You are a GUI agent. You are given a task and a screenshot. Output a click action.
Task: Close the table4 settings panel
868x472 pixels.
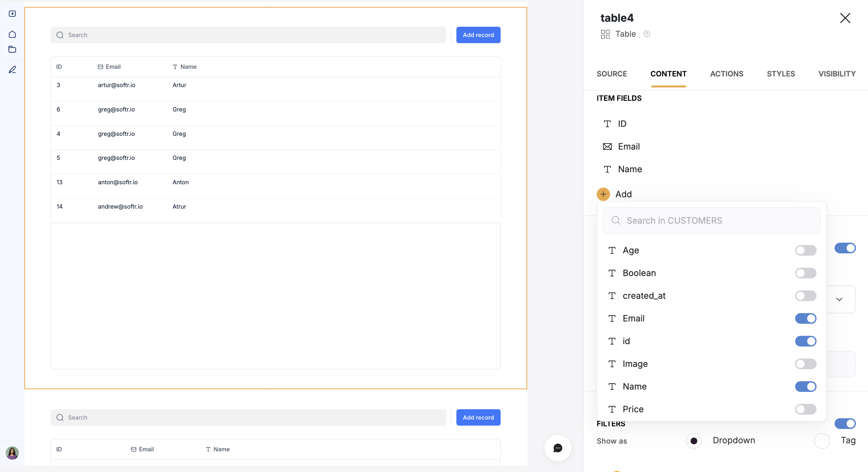click(x=845, y=18)
